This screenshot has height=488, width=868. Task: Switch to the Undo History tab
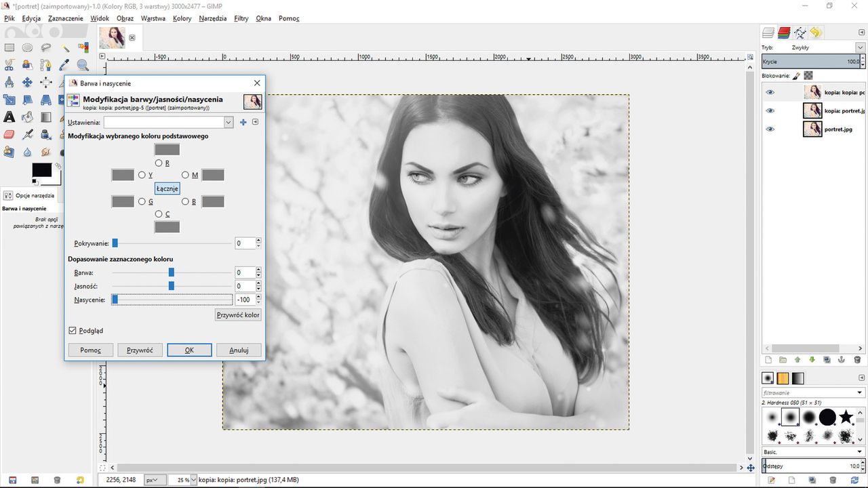(816, 33)
